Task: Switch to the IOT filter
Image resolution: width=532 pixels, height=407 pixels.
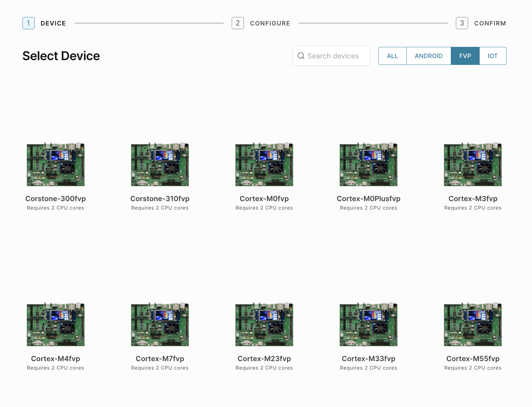Action: coord(493,56)
